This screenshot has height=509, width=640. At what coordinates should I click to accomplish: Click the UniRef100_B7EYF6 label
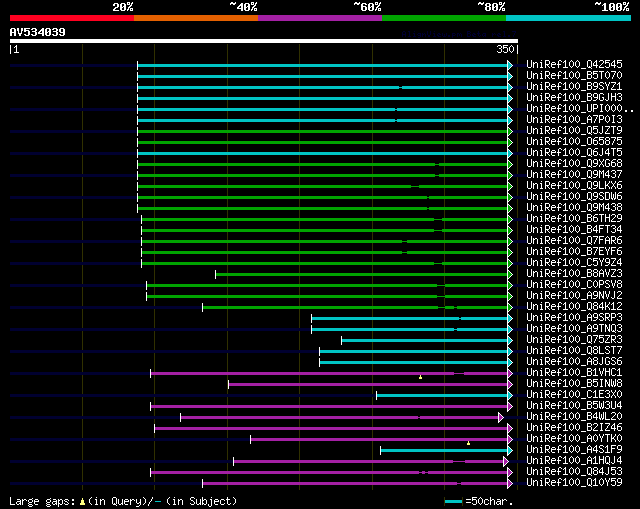574,252
